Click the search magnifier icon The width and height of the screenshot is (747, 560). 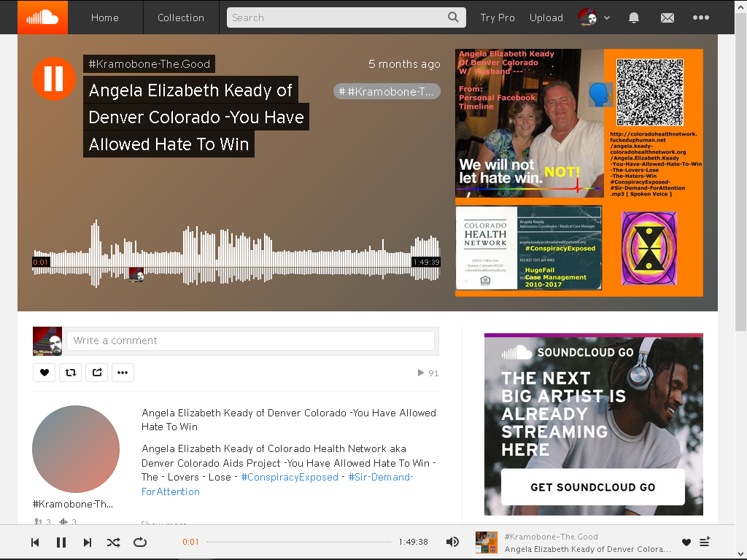point(454,17)
